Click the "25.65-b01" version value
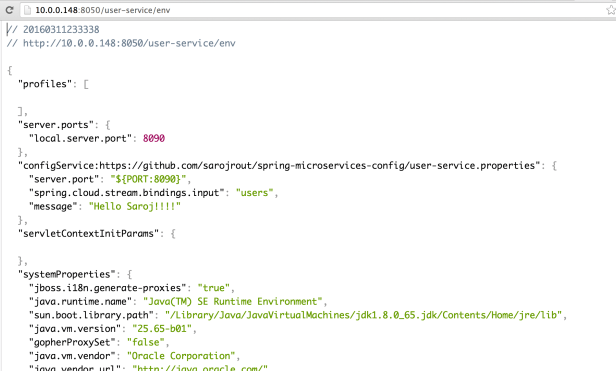Image resolution: width=616 pixels, height=371 pixels. coord(162,329)
